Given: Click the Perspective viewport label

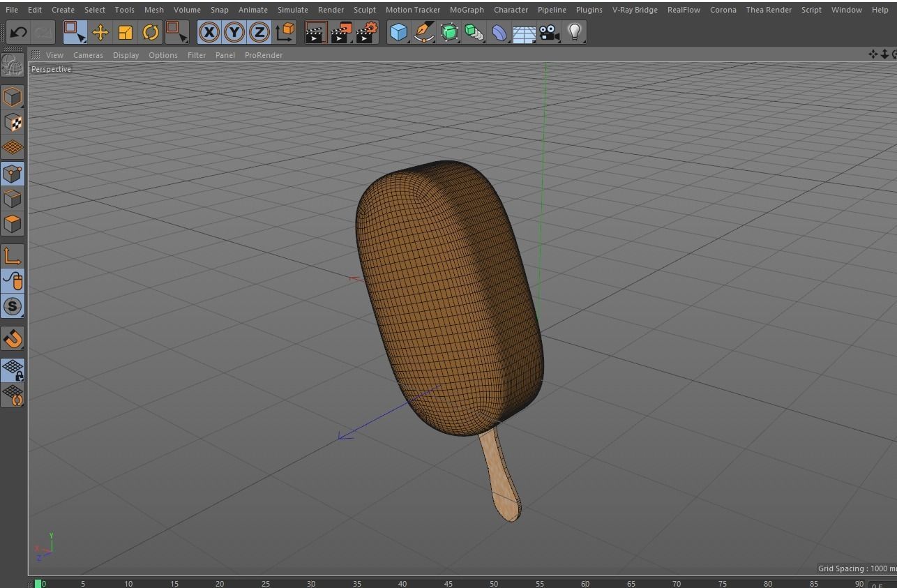Looking at the screenshot, I should 51,69.
